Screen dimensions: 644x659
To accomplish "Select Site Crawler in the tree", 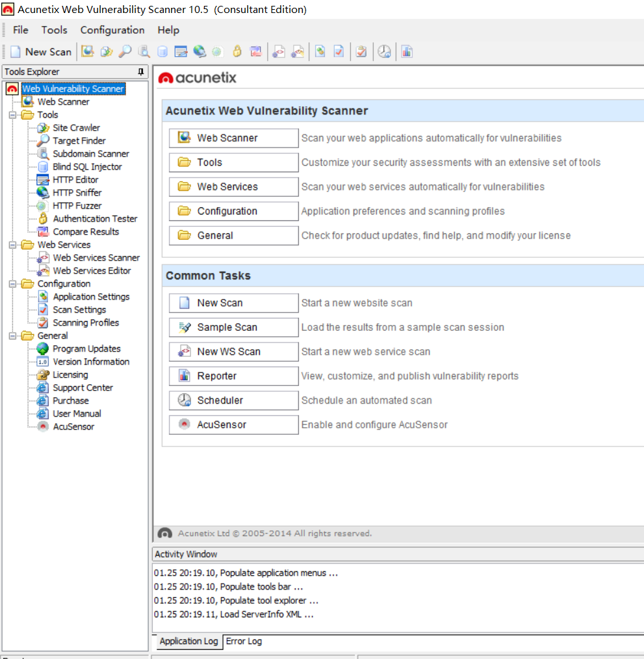I will (77, 128).
